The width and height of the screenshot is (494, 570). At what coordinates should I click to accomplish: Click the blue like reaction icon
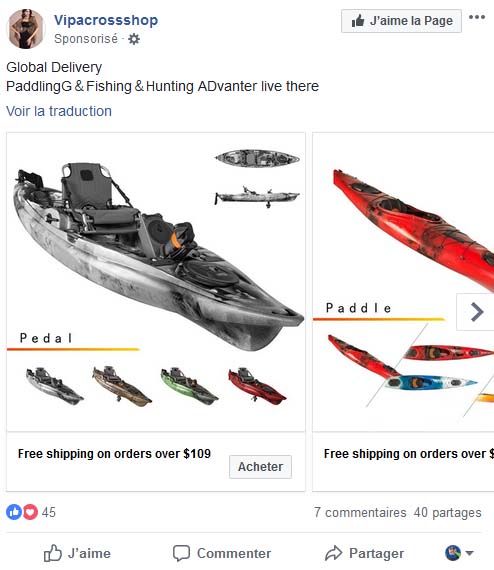pos(14,512)
